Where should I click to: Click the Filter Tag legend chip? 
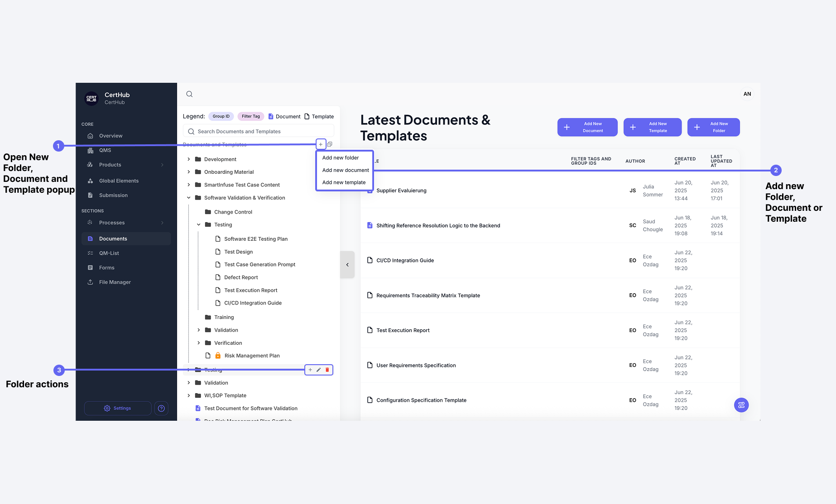pos(250,116)
